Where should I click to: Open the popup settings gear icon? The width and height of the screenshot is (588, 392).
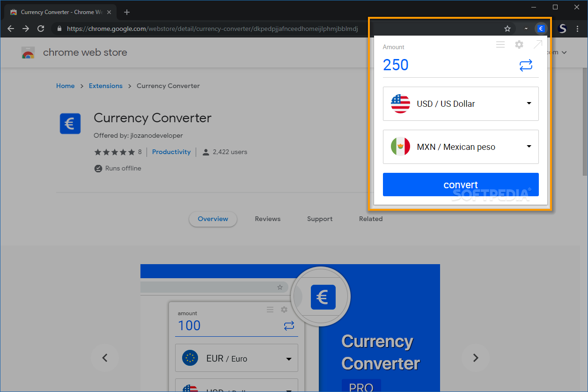click(519, 44)
